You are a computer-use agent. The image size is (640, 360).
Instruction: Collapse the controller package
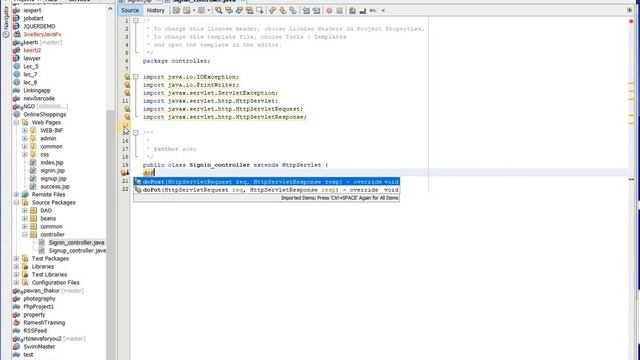pyautogui.click(x=25, y=235)
